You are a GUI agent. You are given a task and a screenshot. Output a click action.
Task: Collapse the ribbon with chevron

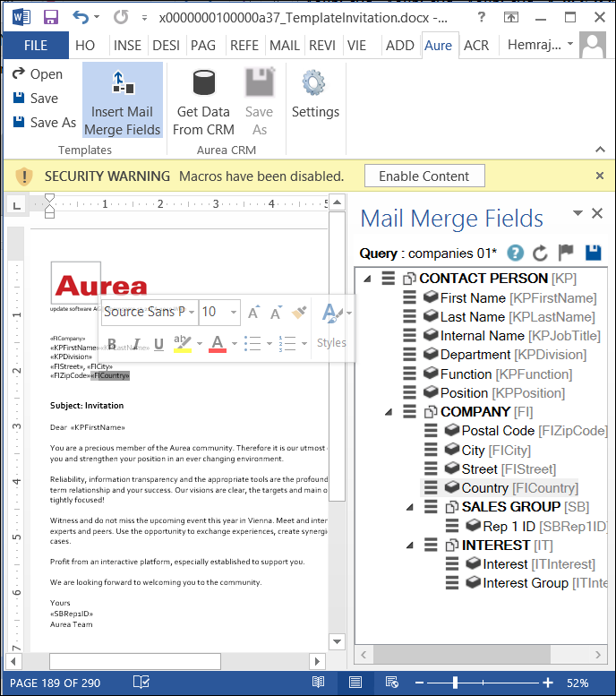tap(600, 150)
